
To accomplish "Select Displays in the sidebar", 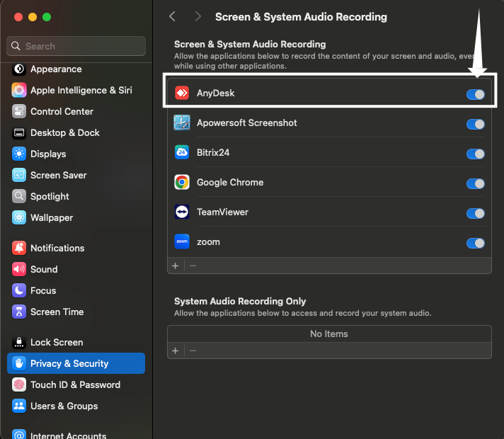I will [x=48, y=154].
